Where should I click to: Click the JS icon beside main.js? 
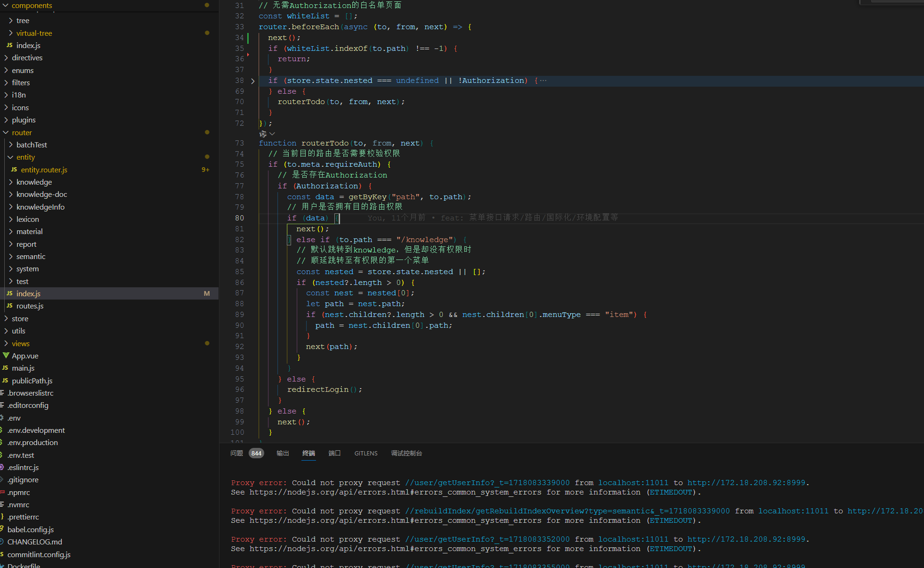click(5, 368)
